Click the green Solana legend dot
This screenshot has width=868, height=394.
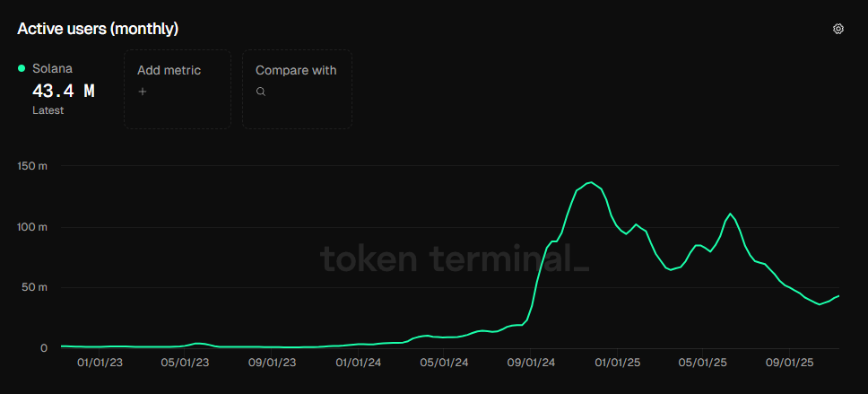pyautogui.click(x=22, y=68)
